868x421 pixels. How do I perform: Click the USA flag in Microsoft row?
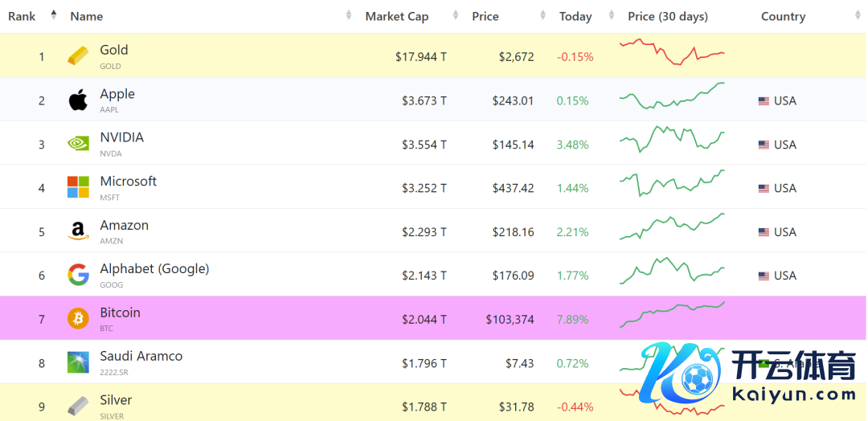click(x=764, y=188)
